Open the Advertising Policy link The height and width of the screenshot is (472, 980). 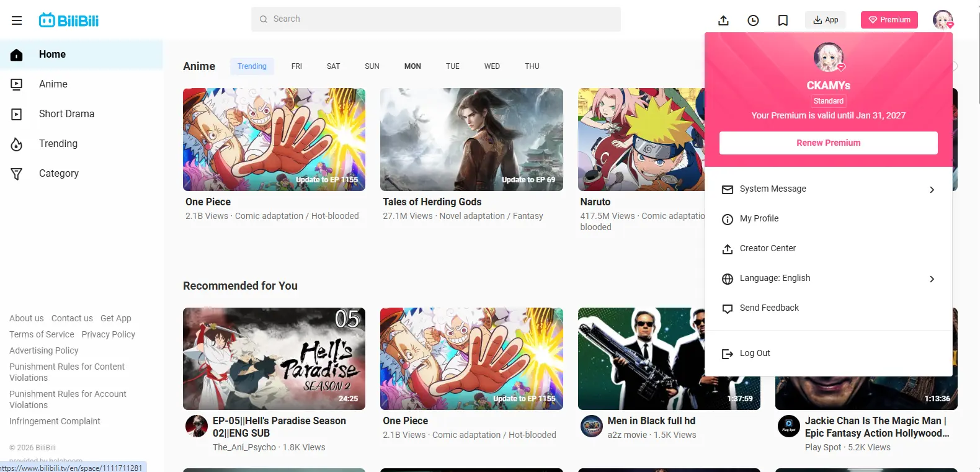[44, 350]
